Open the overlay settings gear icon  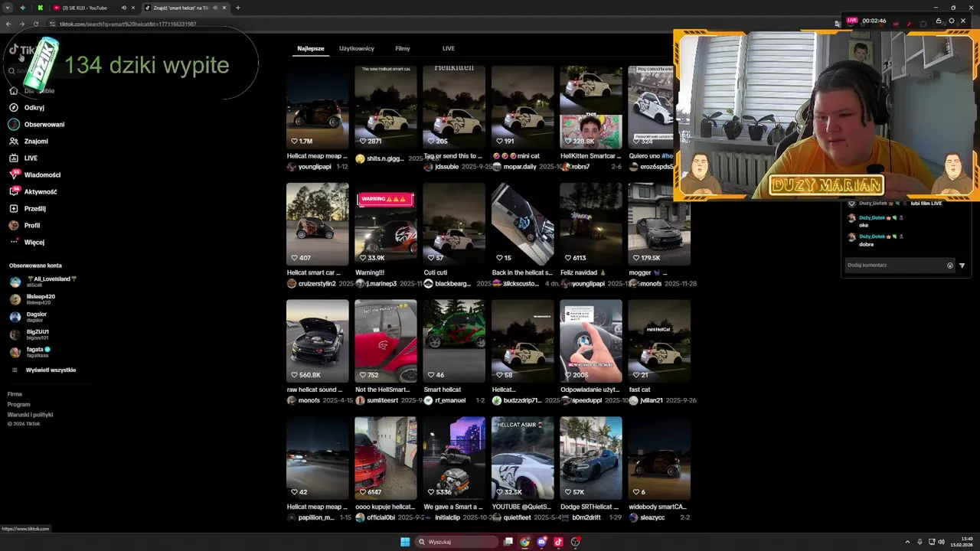click(x=951, y=21)
